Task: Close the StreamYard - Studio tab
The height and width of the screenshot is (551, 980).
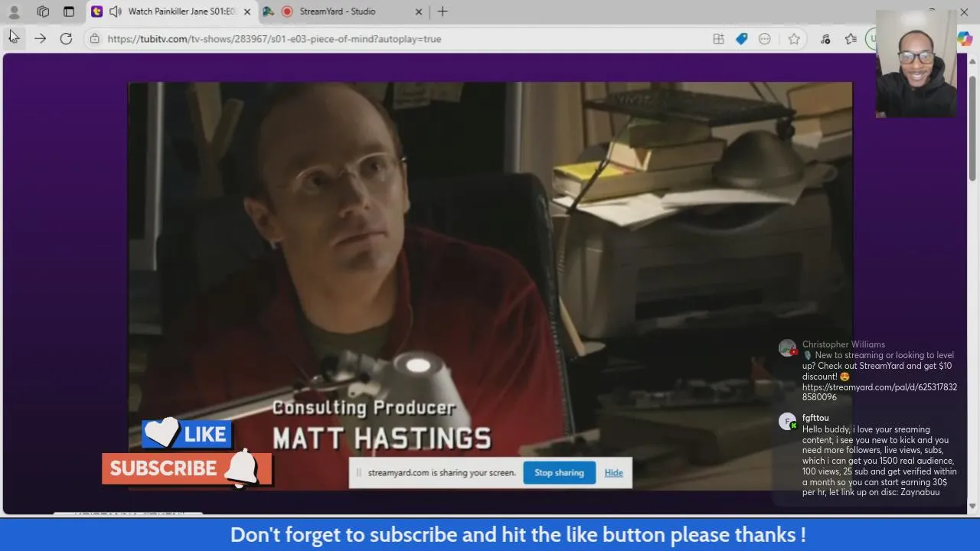Action: 419,11
